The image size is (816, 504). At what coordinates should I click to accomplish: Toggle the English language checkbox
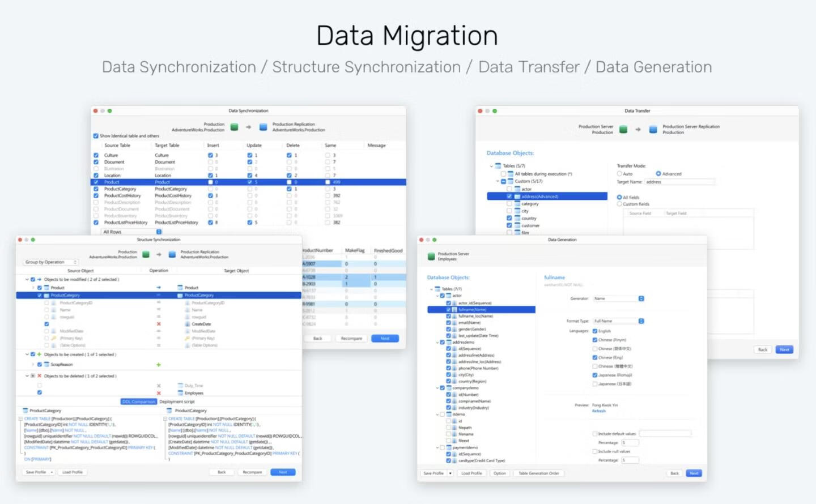pos(595,331)
